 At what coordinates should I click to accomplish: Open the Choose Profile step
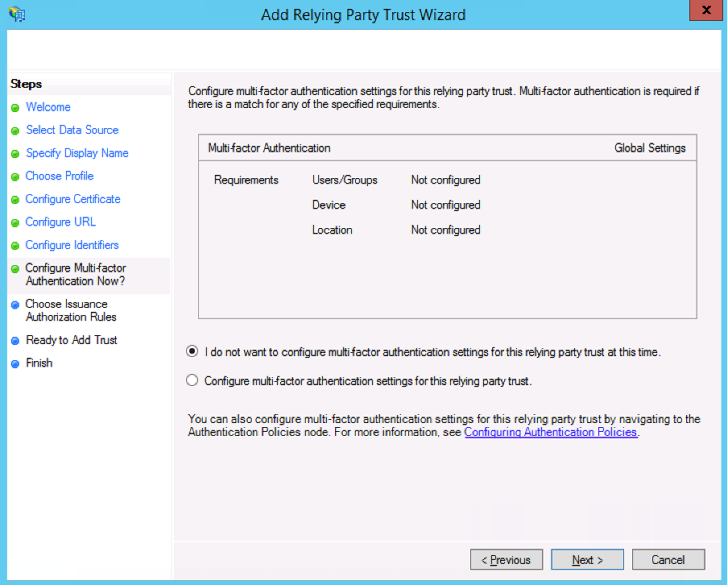(60, 176)
